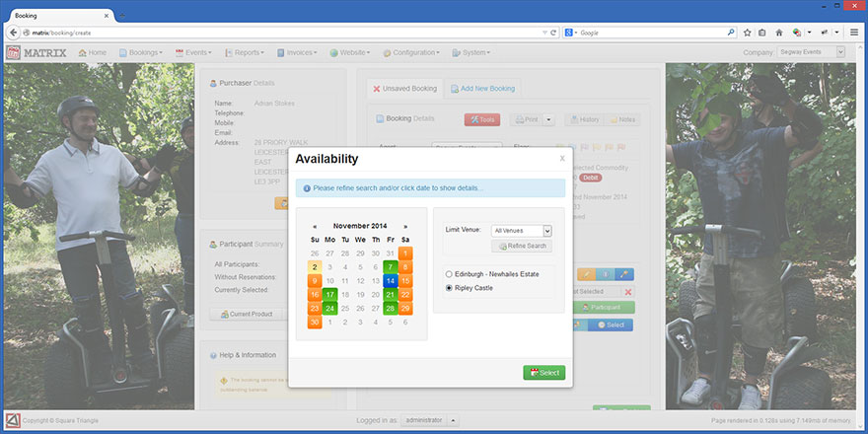Click the browser home icon
868x434 pixels.
tap(779, 33)
